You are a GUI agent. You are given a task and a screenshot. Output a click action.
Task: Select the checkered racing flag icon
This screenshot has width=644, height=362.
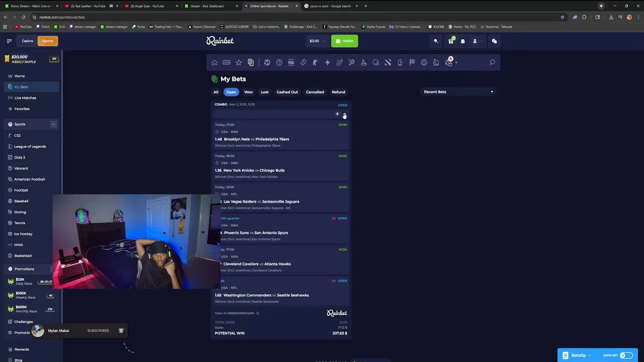(412, 62)
